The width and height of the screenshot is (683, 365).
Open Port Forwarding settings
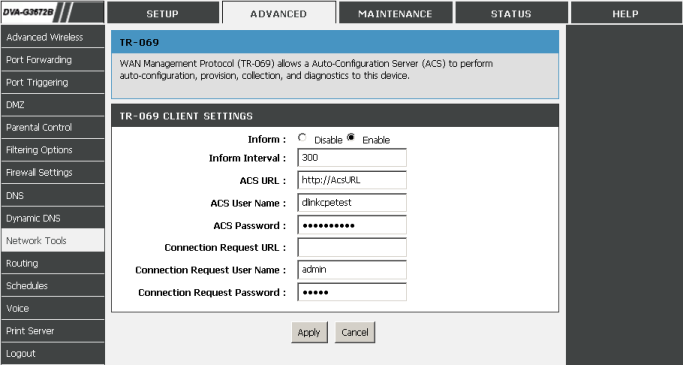53,60
